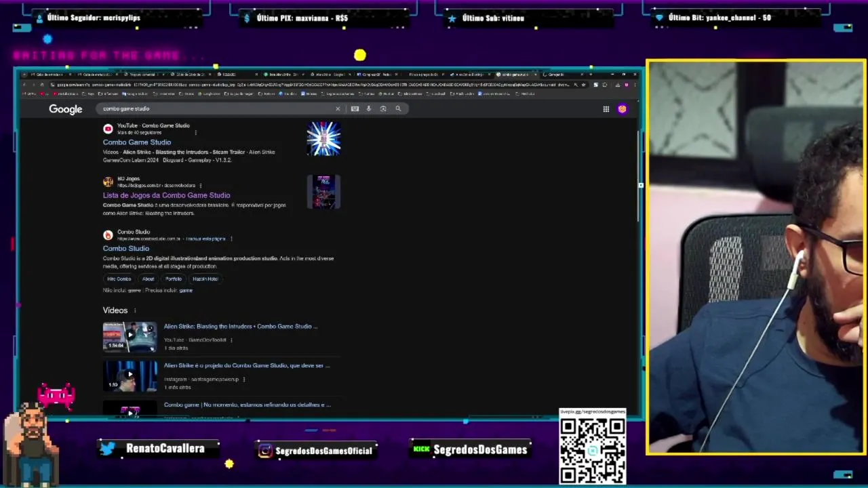Click the Twitter bird icon in overlay
868x488 pixels.
point(108,449)
